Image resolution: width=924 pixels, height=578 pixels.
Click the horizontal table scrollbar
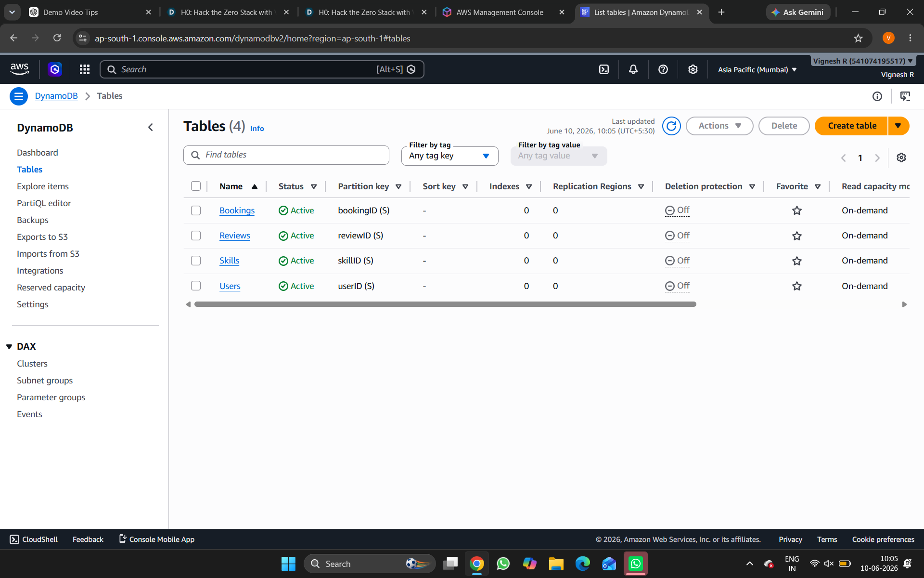point(445,304)
